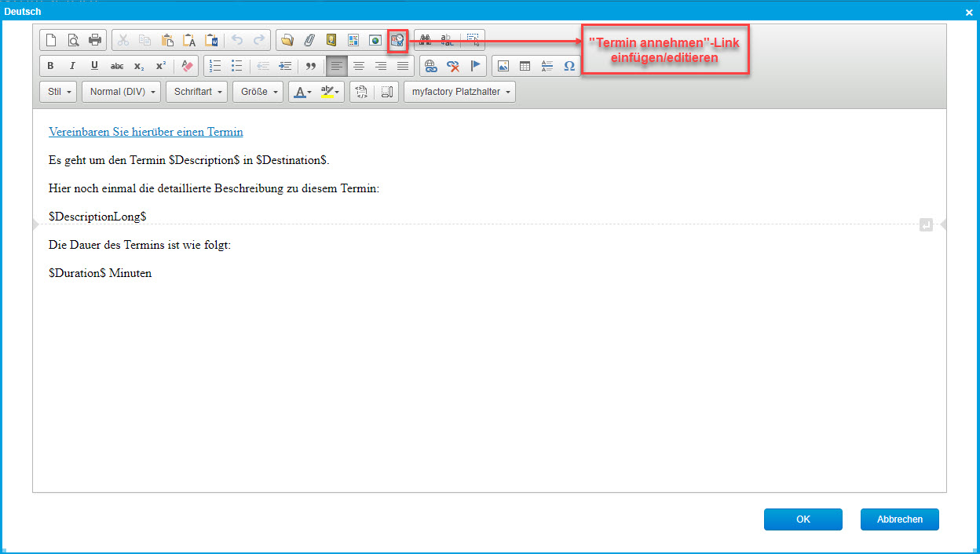Click the Omega special character icon

pyautogui.click(x=569, y=66)
